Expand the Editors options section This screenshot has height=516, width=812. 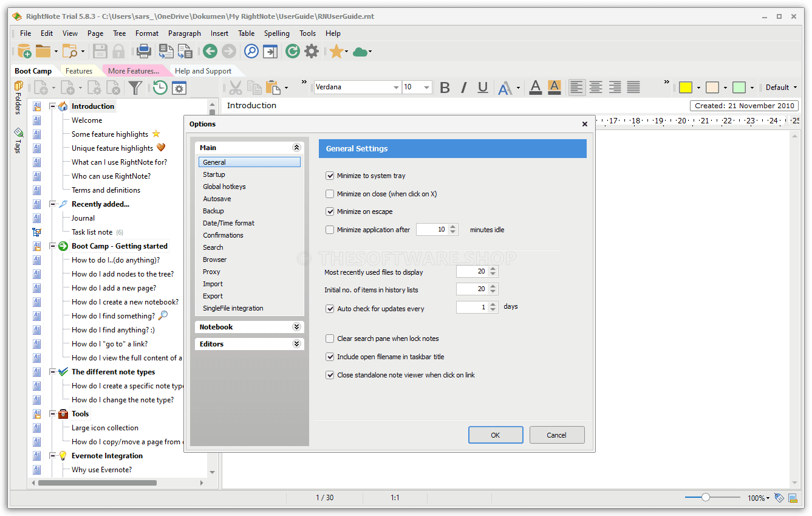[296, 344]
